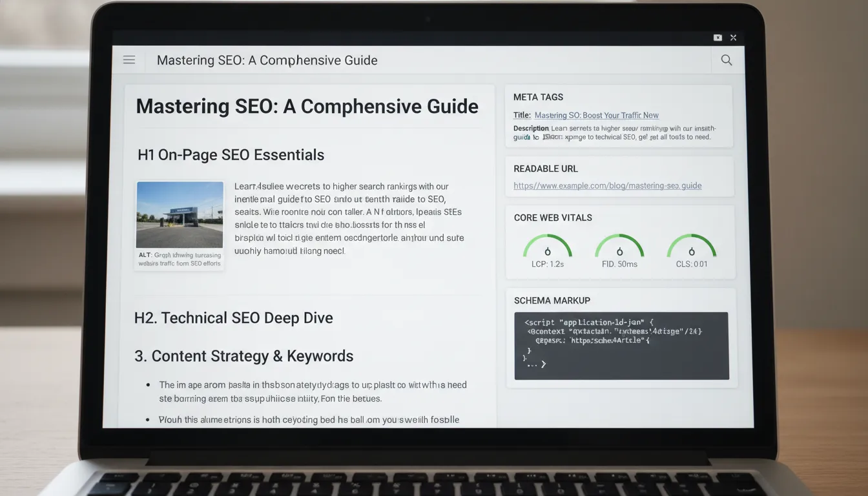
Task: Open the mastering-seo-guide readable URL
Action: pos(607,185)
